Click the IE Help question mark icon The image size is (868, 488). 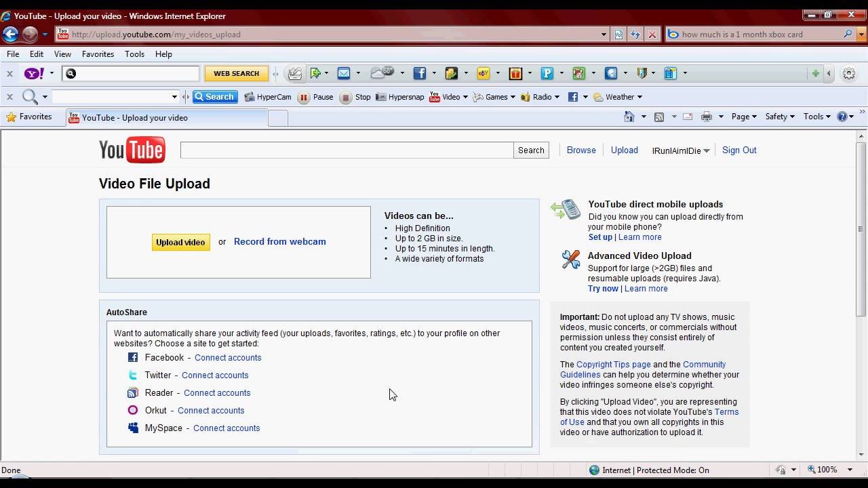[842, 117]
